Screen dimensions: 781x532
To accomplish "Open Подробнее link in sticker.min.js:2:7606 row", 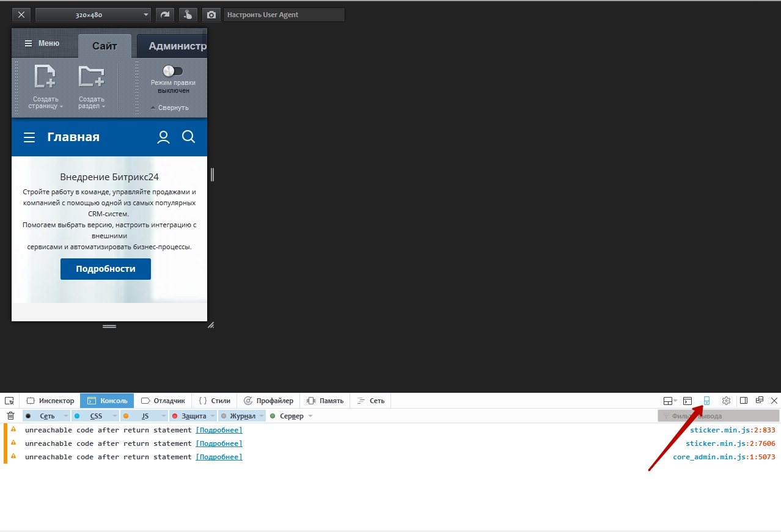I will [x=219, y=443].
